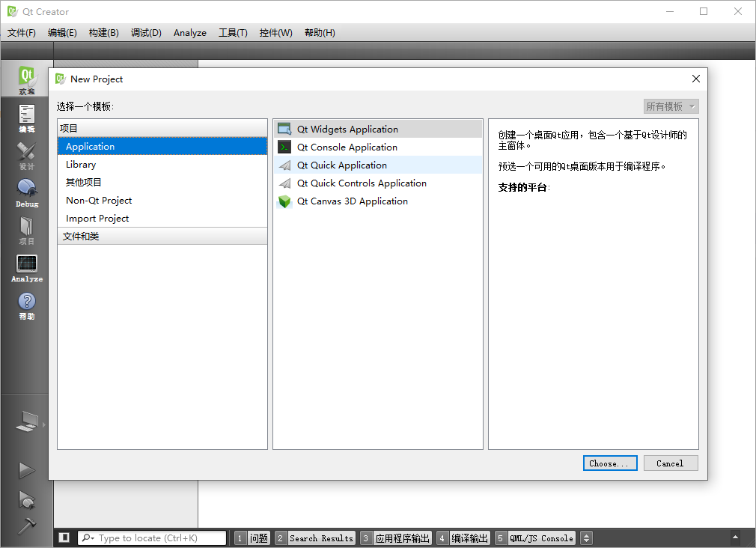Select the Non-Qt Project category

click(162, 200)
